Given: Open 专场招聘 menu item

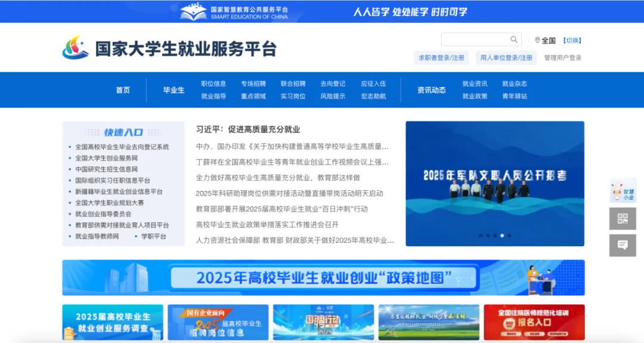Looking at the screenshot, I should coord(253,84).
